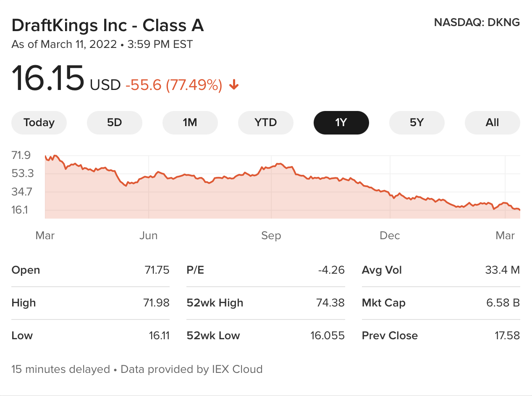Select the Today time range
The height and width of the screenshot is (396, 532).
tap(39, 123)
